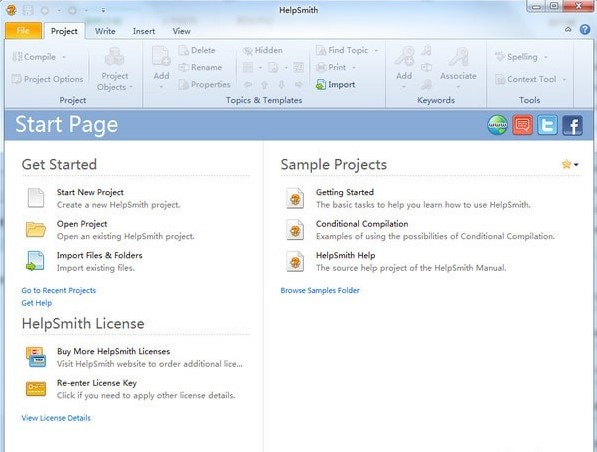Open topic Properties from the ribbon
The height and width of the screenshot is (452, 597).
204,84
